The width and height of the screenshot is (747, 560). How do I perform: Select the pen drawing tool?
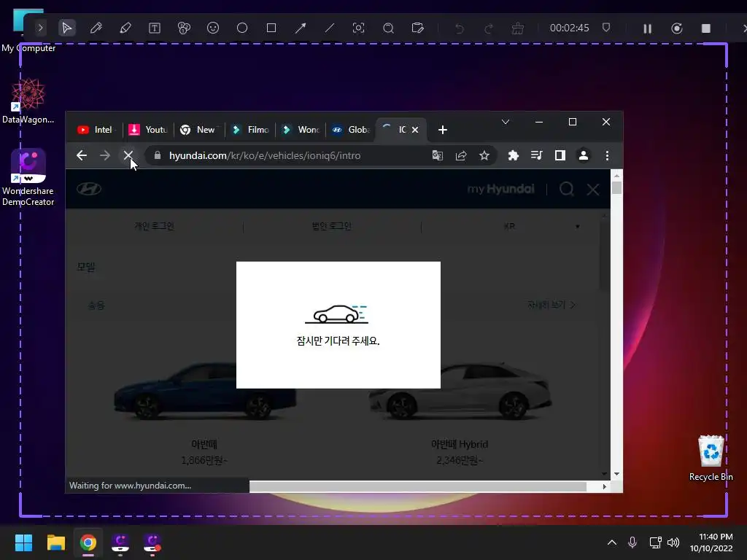pyautogui.click(x=96, y=28)
